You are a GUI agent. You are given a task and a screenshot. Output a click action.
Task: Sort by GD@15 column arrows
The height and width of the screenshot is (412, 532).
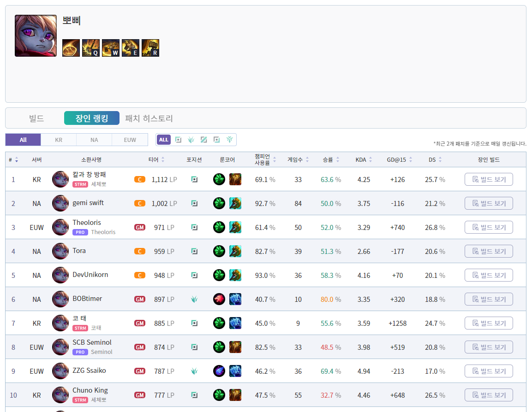point(411,159)
